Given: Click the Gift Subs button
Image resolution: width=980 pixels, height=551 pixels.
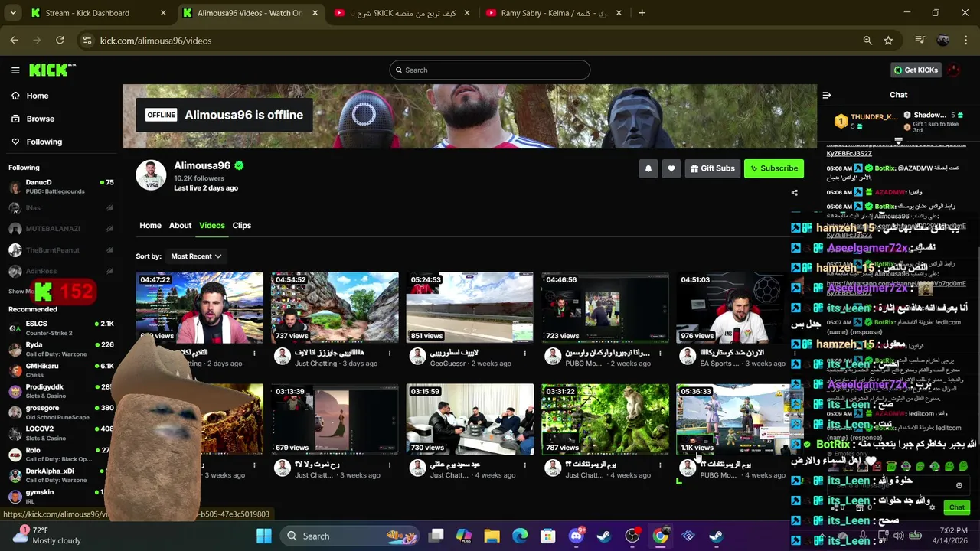Looking at the screenshot, I should (712, 168).
